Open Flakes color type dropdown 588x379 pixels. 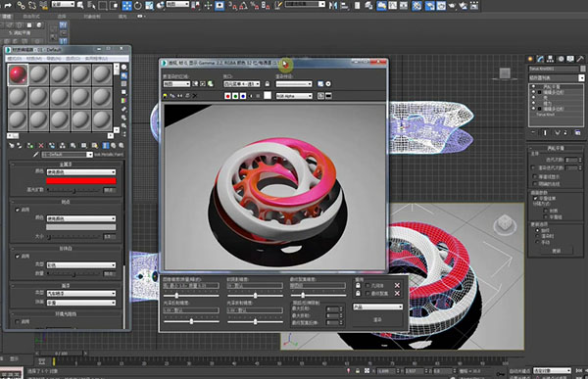click(x=81, y=218)
